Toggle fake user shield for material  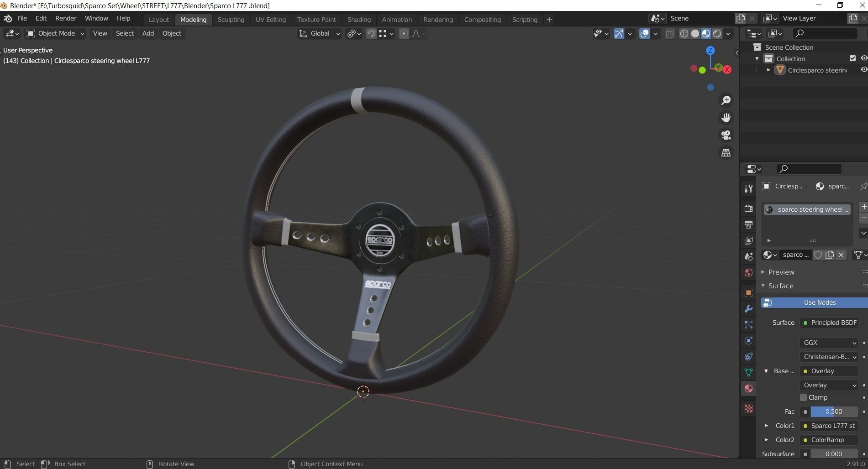(818, 255)
